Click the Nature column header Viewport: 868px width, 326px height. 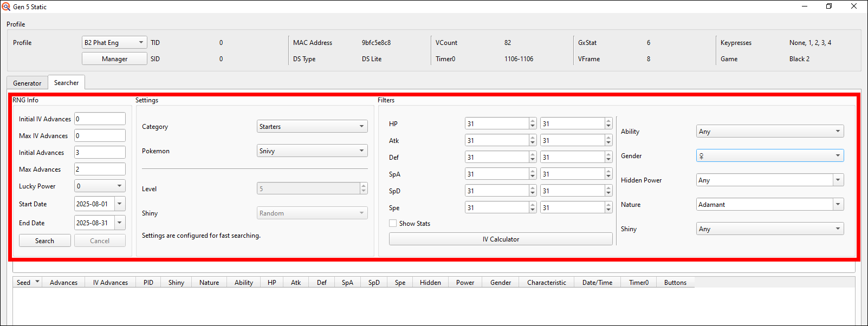[x=209, y=282]
